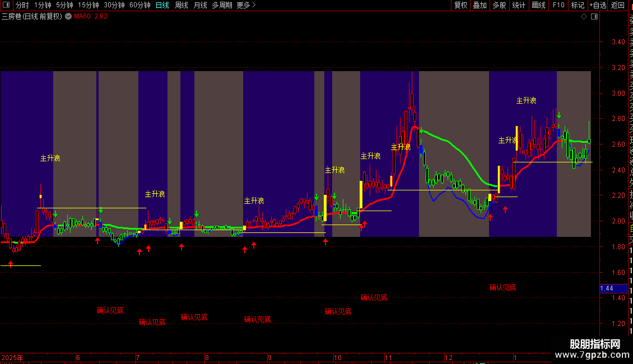Image resolution: width=633 pixels, height=364 pixels.
Task: Click the 叠加 overlay button
Action: (x=480, y=5)
